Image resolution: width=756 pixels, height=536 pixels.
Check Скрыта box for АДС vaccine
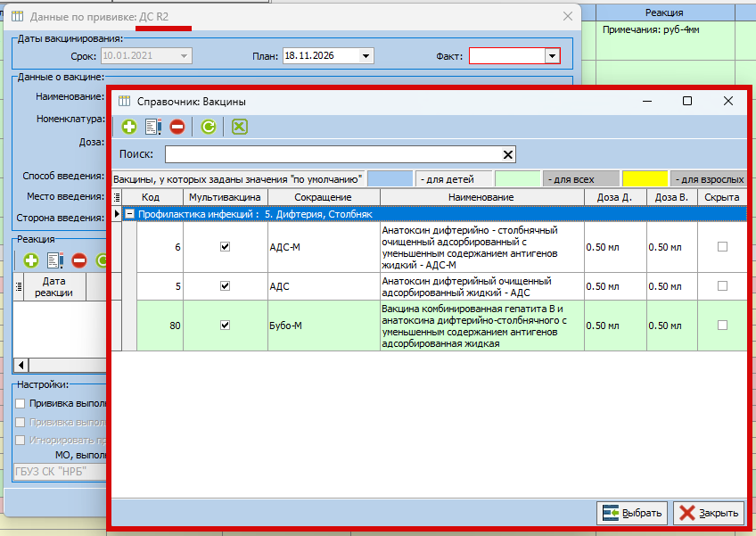(722, 286)
